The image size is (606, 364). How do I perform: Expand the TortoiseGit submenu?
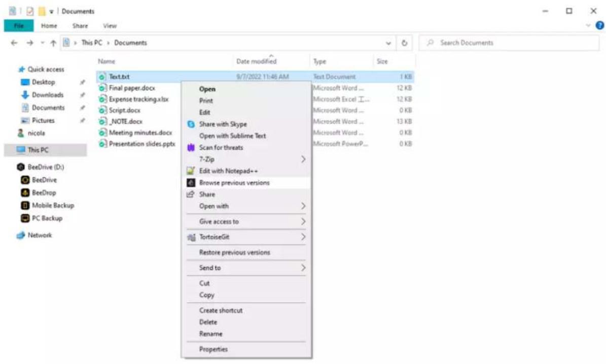tap(303, 237)
